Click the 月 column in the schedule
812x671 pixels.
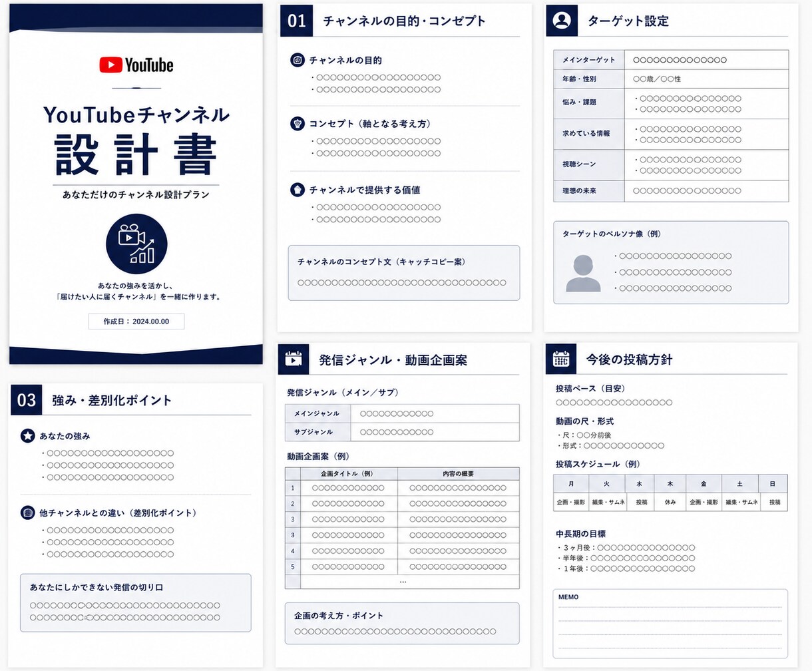click(571, 484)
